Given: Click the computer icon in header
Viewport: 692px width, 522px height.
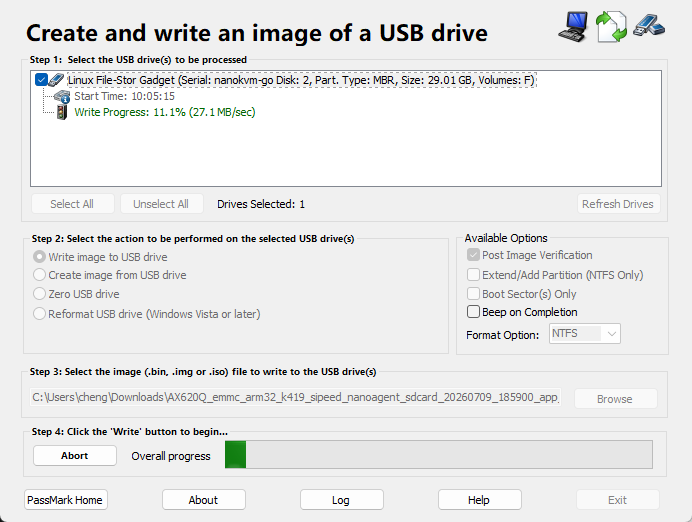Looking at the screenshot, I should click(x=573, y=26).
